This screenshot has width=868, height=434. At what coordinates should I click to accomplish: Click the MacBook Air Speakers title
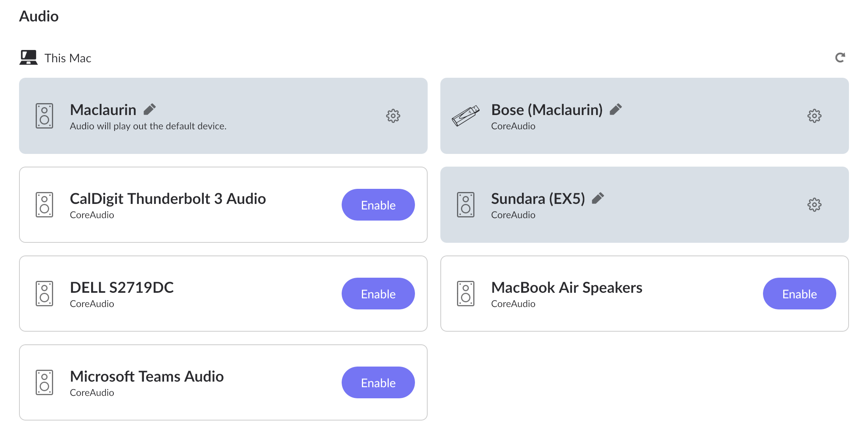tap(567, 288)
